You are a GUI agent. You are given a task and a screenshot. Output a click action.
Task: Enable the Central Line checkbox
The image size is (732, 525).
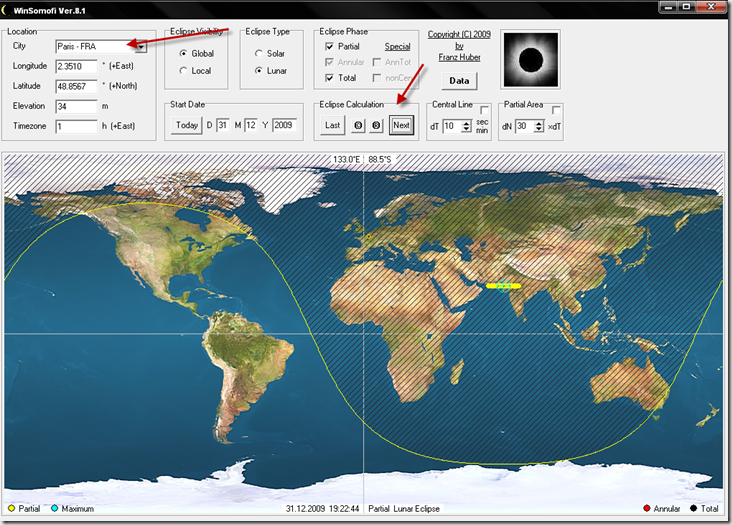click(x=485, y=110)
